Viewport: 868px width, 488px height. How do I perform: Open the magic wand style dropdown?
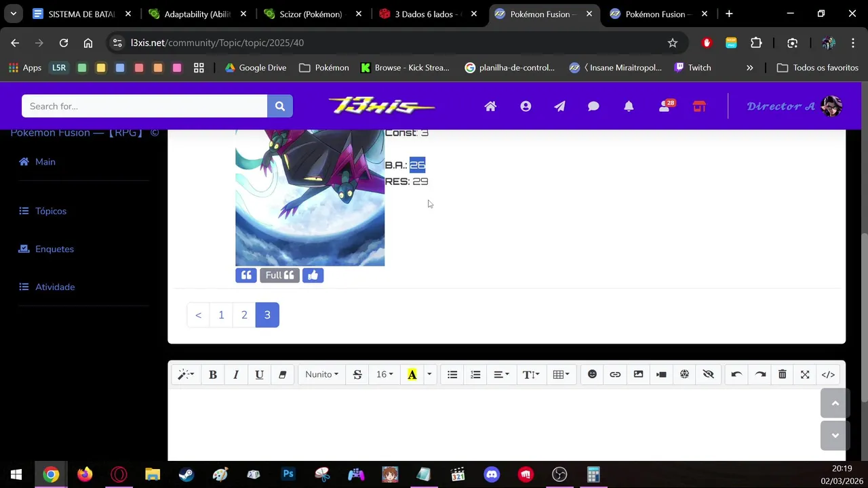click(186, 374)
